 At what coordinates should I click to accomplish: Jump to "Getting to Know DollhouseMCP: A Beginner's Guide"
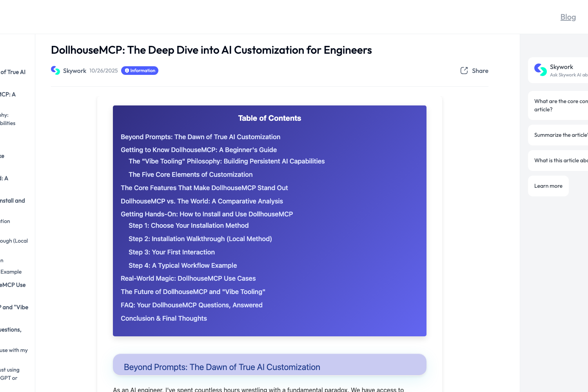pos(198,150)
